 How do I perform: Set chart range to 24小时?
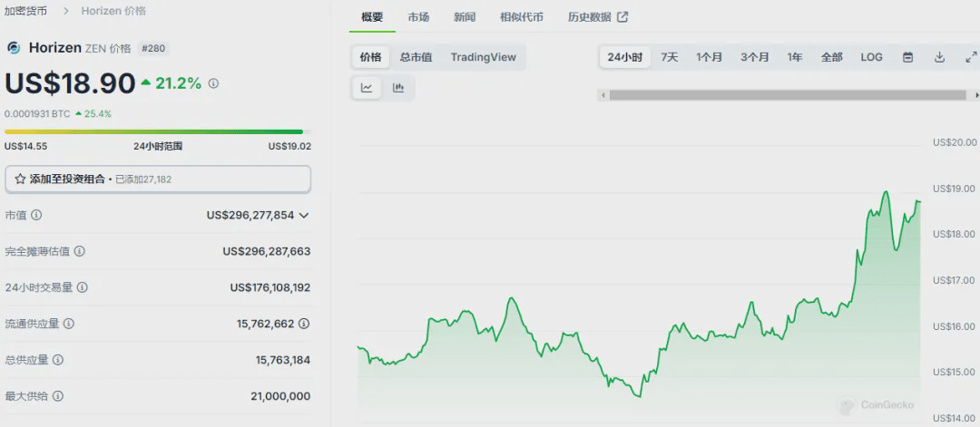tap(625, 57)
